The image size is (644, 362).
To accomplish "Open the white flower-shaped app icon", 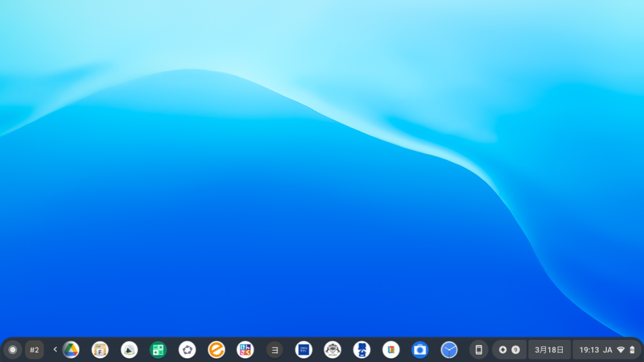I will (187, 350).
